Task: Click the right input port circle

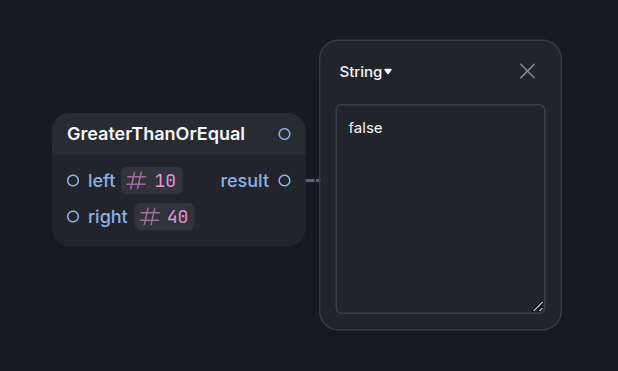Action: [x=73, y=216]
